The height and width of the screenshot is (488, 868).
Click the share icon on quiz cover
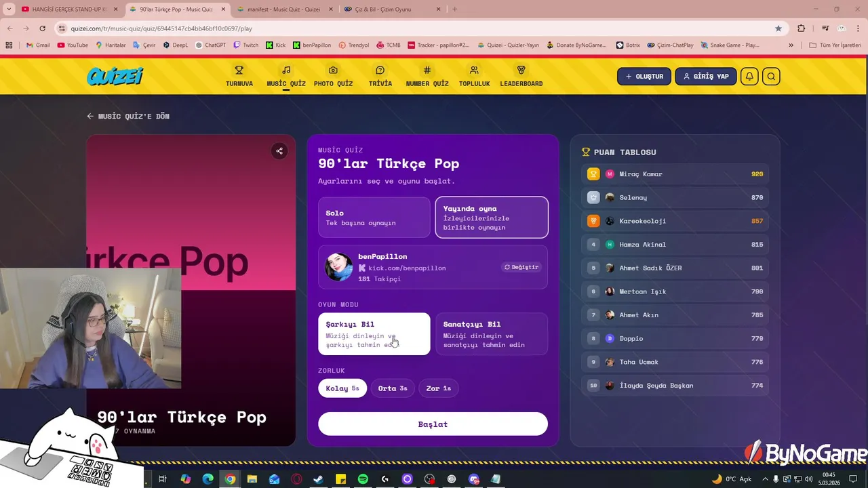(x=279, y=151)
